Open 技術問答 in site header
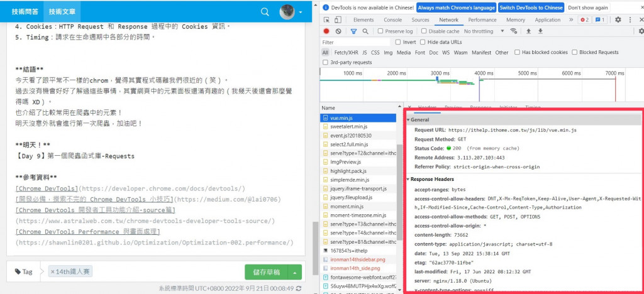 click(25, 11)
